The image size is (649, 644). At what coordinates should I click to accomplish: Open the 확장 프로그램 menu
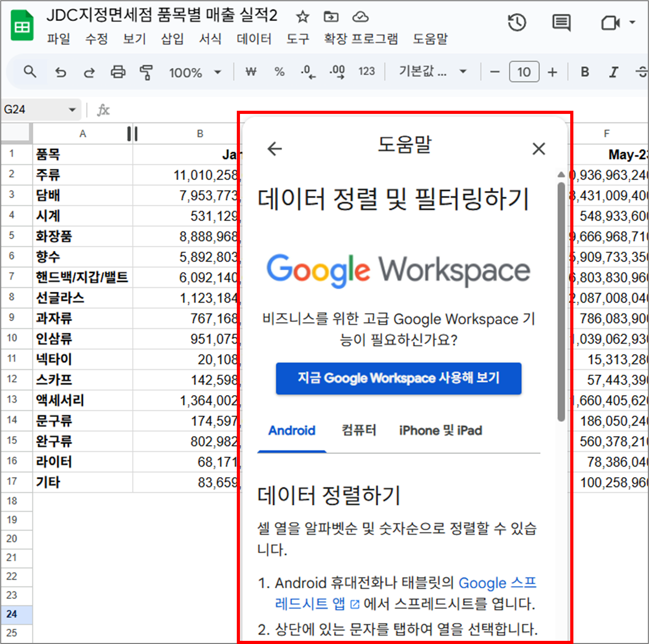click(361, 39)
